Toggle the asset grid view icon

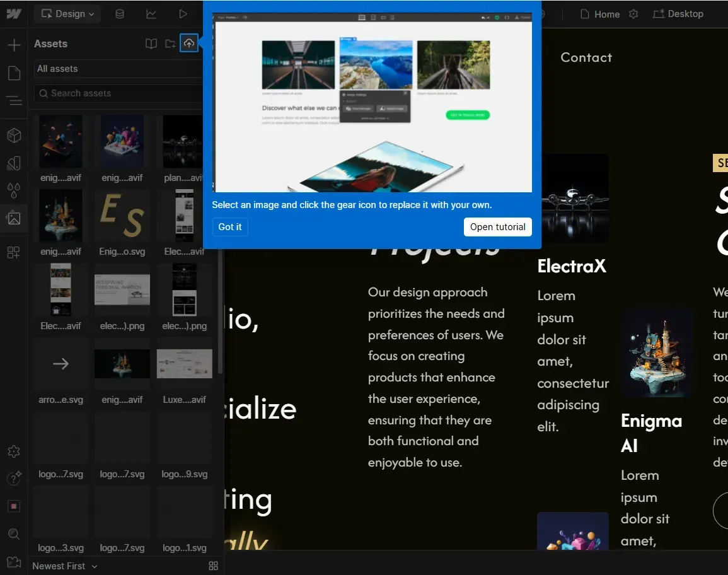click(x=213, y=566)
